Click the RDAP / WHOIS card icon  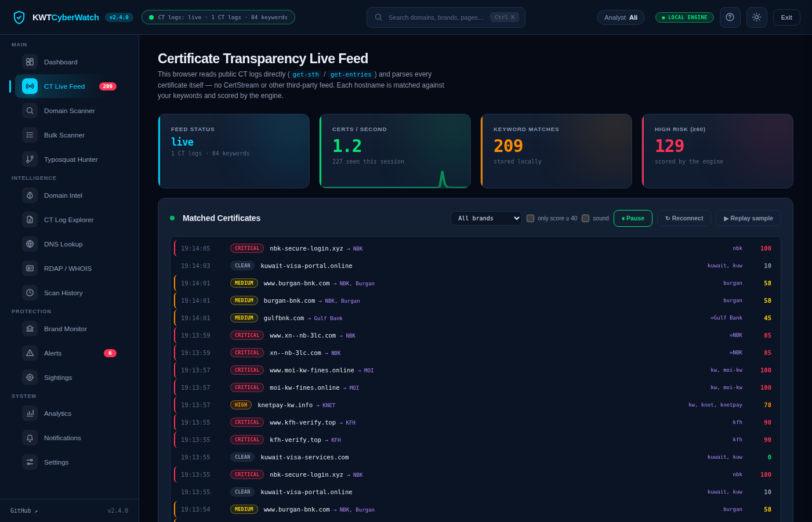pyautogui.click(x=30, y=269)
